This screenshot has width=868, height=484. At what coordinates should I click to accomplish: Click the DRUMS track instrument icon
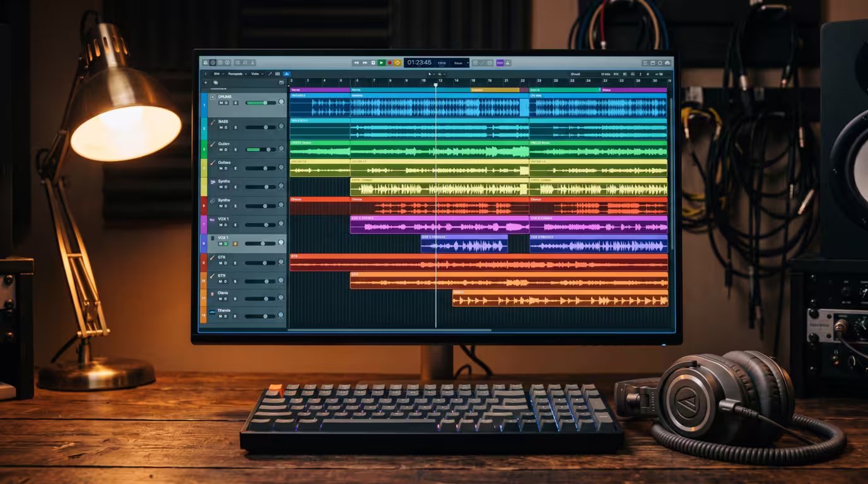(x=213, y=97)
